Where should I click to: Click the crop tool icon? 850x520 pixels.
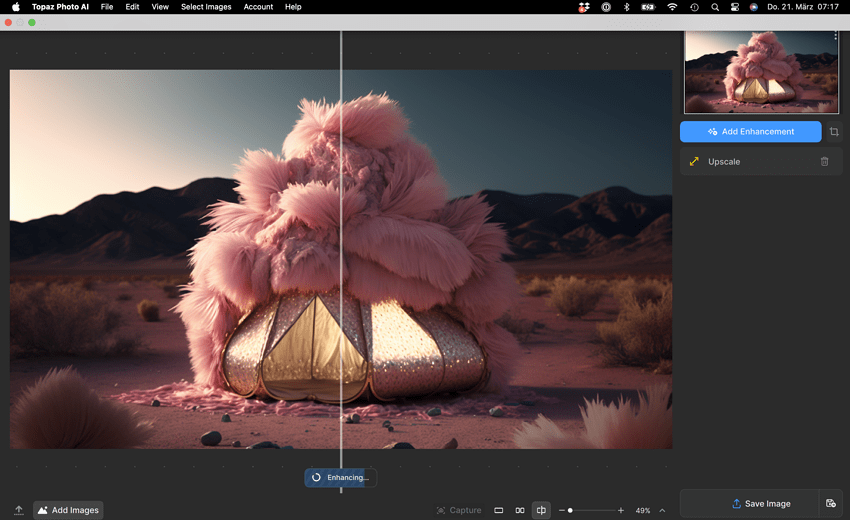[x=834, y=132]
